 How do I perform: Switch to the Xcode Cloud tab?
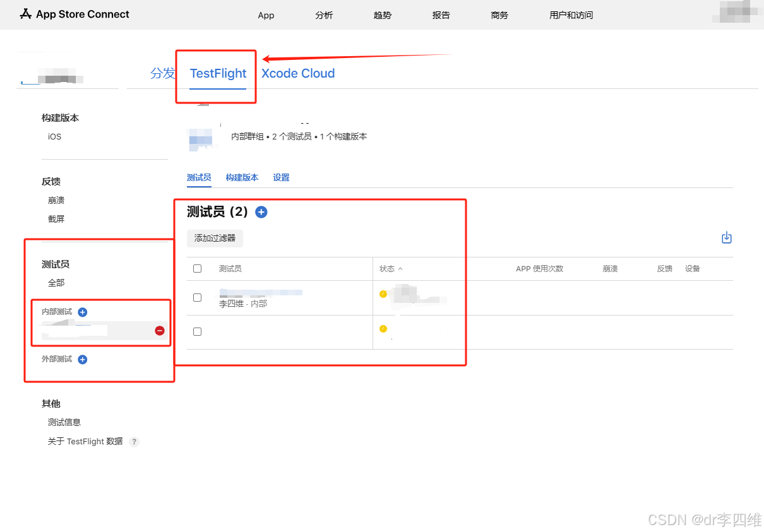tap(298, 73)
